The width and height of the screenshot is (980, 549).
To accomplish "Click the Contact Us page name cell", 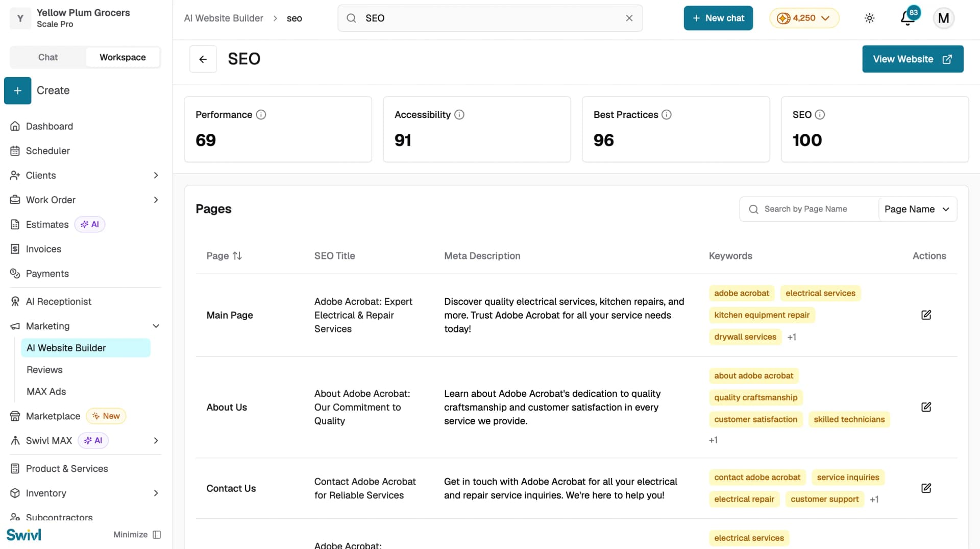I will [231, 488].
